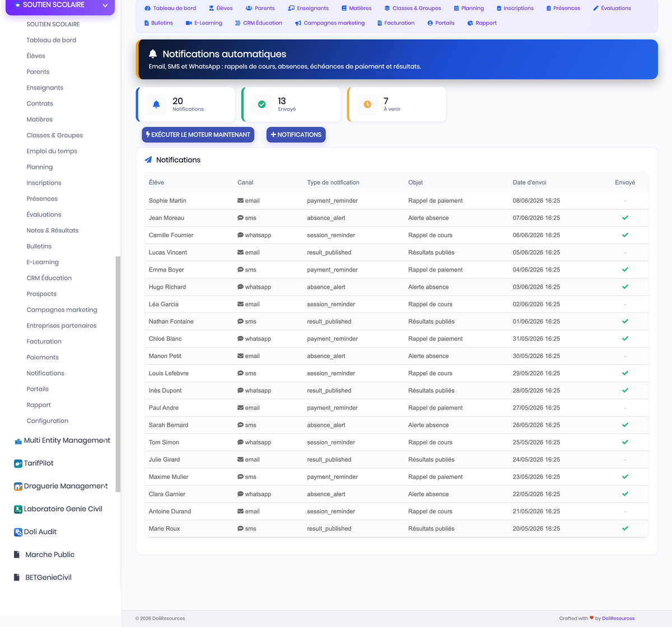This screenshot has width=672, height=627.
Task: Click the envelope icon in Paul Andre's row
Action: pyautogui.click(x=240, y=408)
